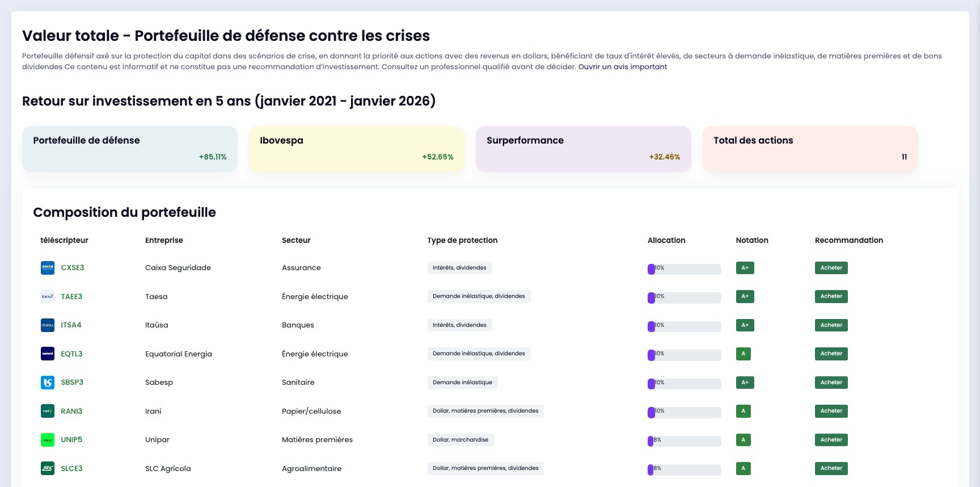This screenshot has height=487, width=980.
Task: Click the 'Intérêts, dividendes' tag for ITSA4
Action: click(x=459, y=325)
